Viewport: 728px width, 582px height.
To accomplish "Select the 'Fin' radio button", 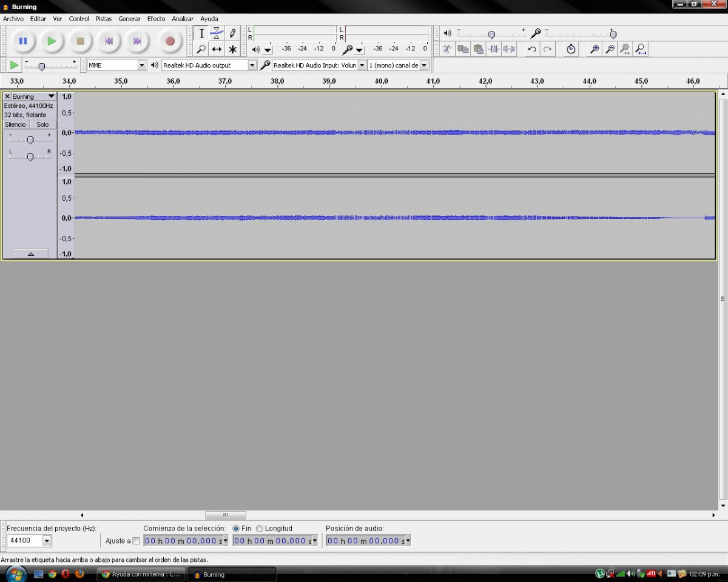I will [236, 529].
